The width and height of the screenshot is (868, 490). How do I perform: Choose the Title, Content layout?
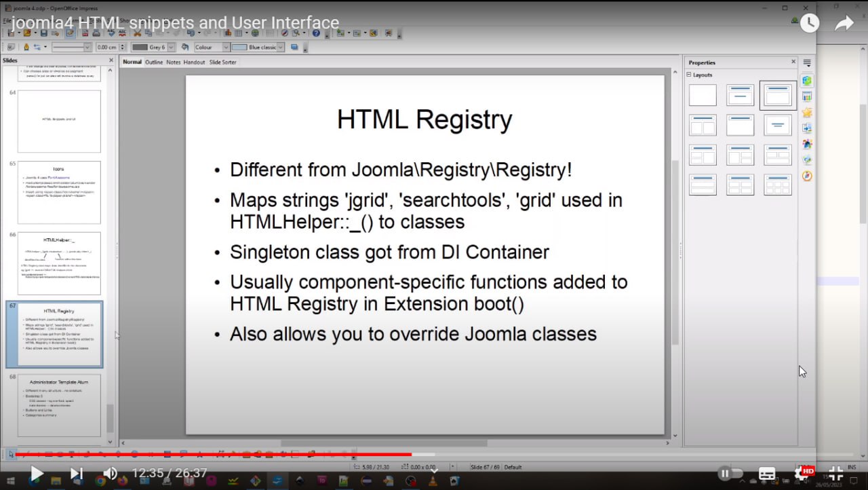(x=778, y=95)
